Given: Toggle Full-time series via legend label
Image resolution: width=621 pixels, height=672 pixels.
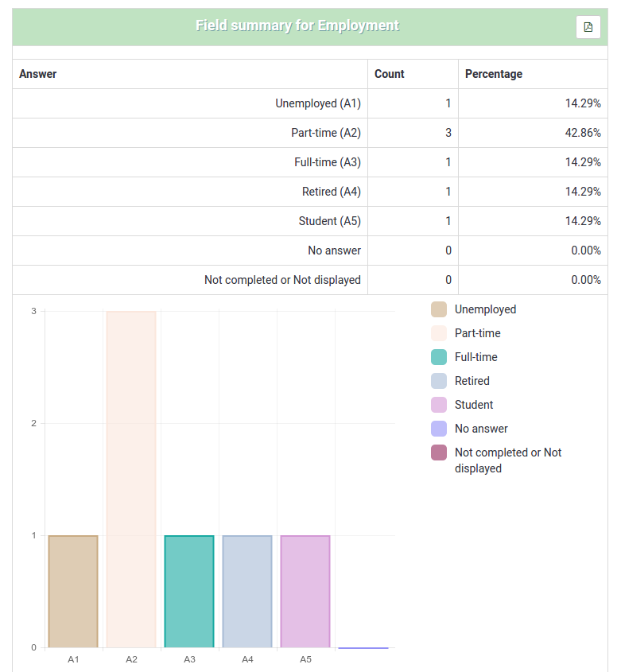Looking at the screenshot, I should click(x=475, y=357).
